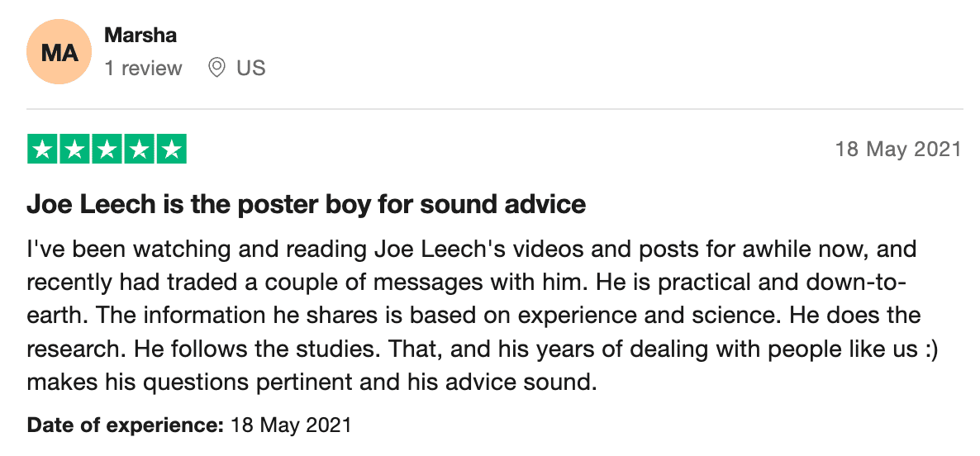Click the first line of review body text
The width and height of the screenshot is (980, 456).
[x=471, y=249]
